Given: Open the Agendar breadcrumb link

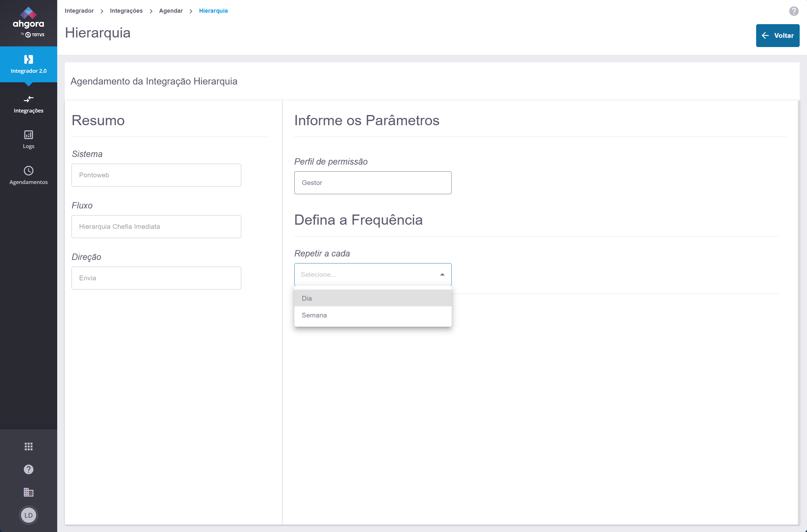Looking at the screenshot, I should tap(171, 11).
